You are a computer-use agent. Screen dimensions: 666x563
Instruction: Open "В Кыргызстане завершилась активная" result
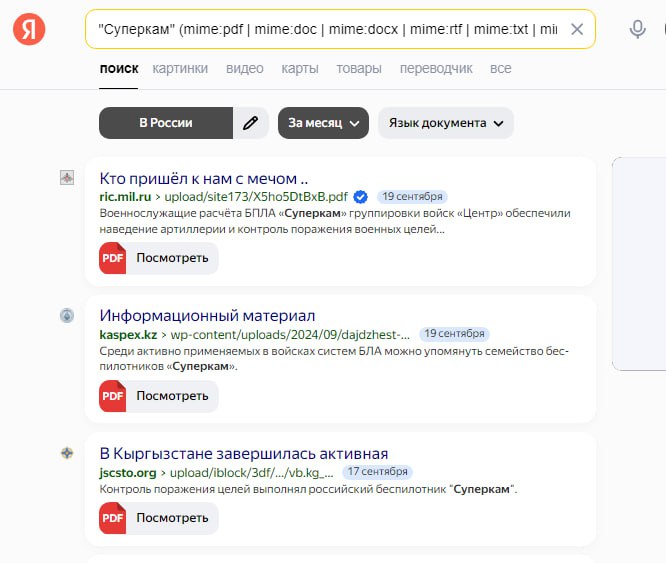244,453
